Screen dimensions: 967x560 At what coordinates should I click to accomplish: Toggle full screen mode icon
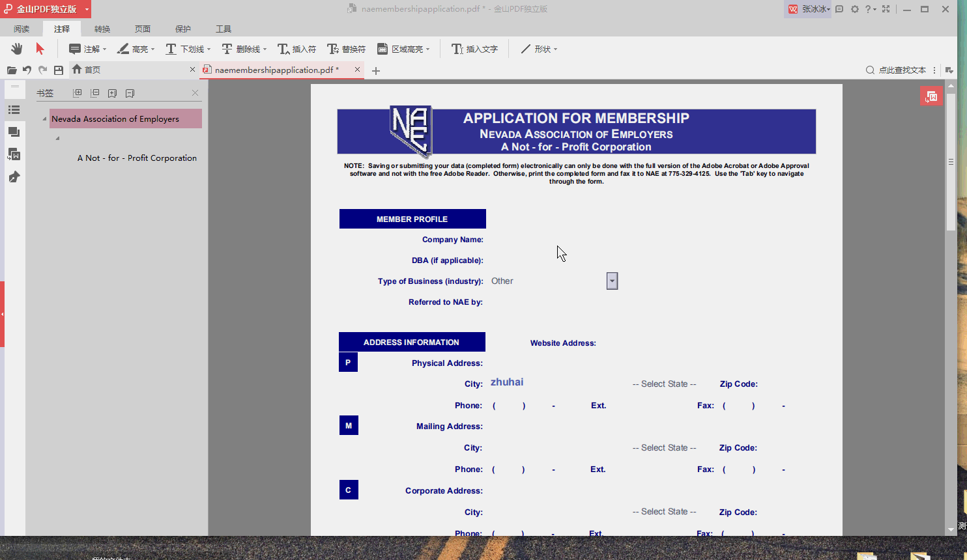(886, 9)
